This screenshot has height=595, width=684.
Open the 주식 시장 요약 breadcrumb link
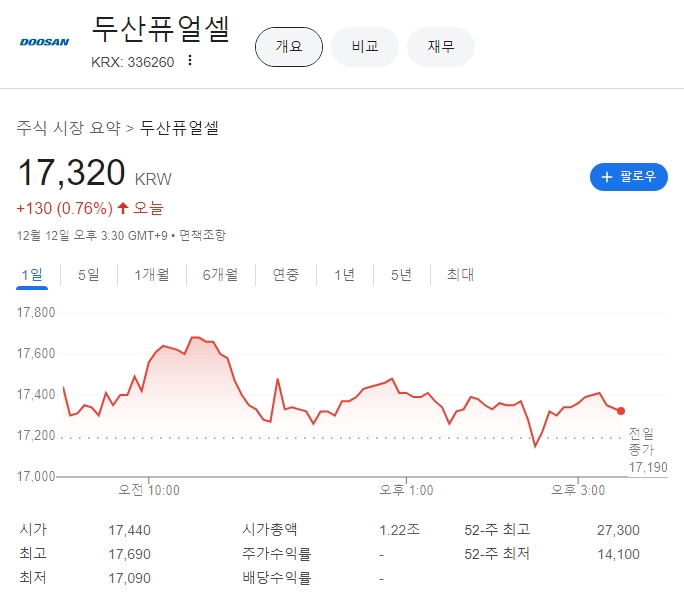coord(68,128)
